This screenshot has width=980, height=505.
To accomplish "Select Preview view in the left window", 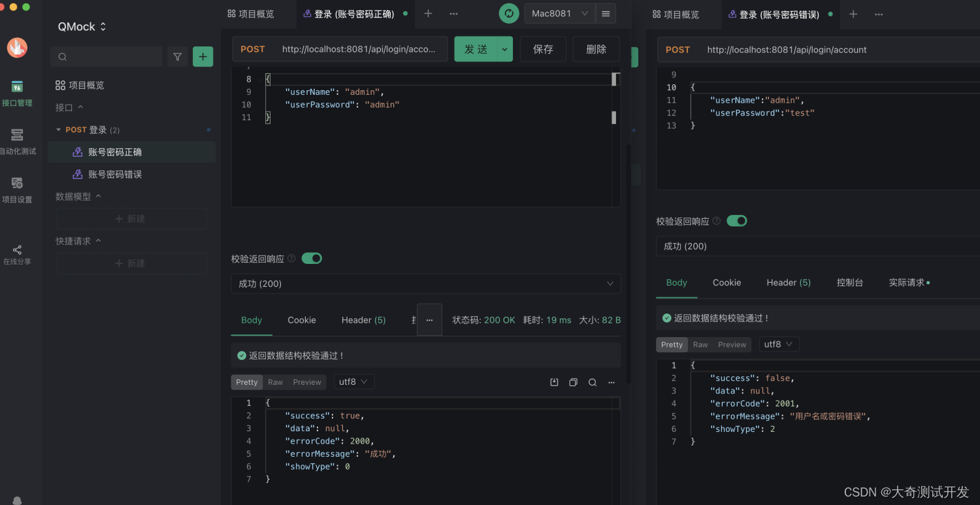I will click(x=307, y=382).
